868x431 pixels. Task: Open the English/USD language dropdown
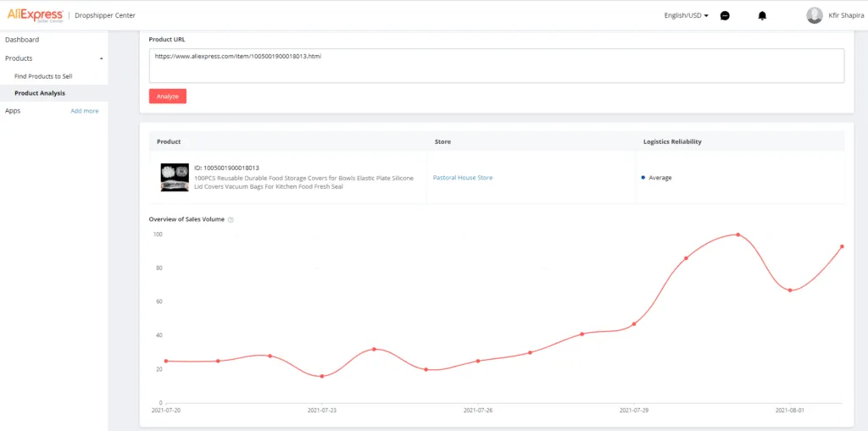point(686,15)
